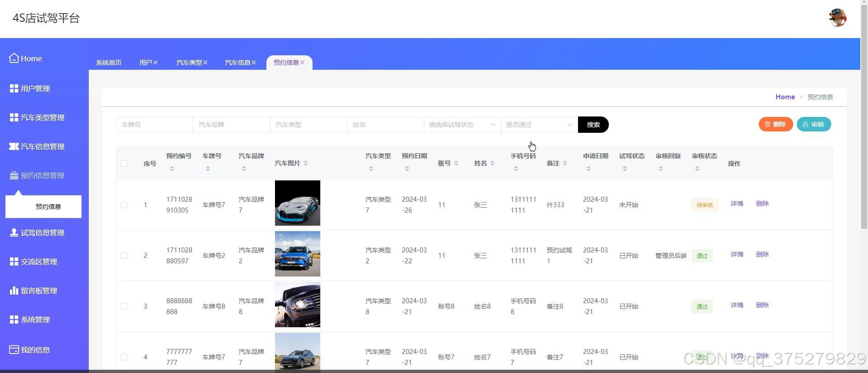Click the 汽车信息管理 ticket icon
The width and height of the screenshot is (868, 373).
(14, 146)
